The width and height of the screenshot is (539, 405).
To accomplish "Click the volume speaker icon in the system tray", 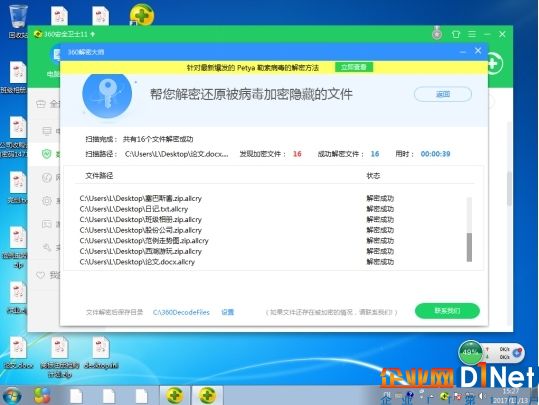I will [482, 396].
